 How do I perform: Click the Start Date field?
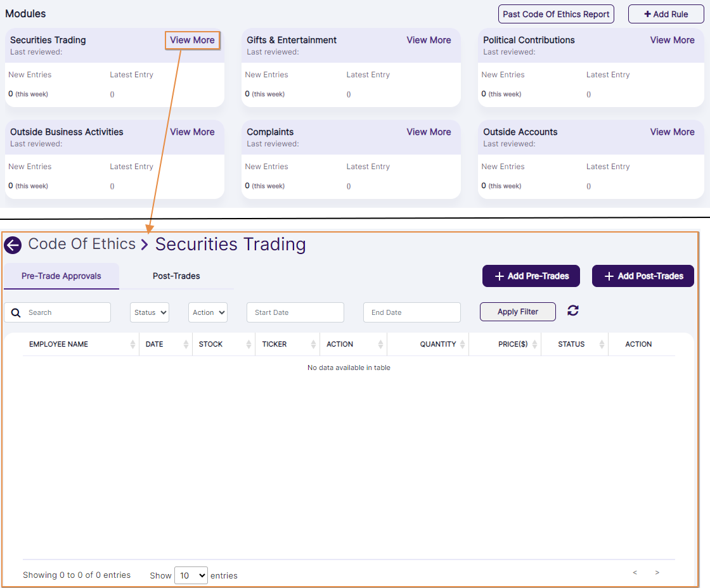point(295,312)
